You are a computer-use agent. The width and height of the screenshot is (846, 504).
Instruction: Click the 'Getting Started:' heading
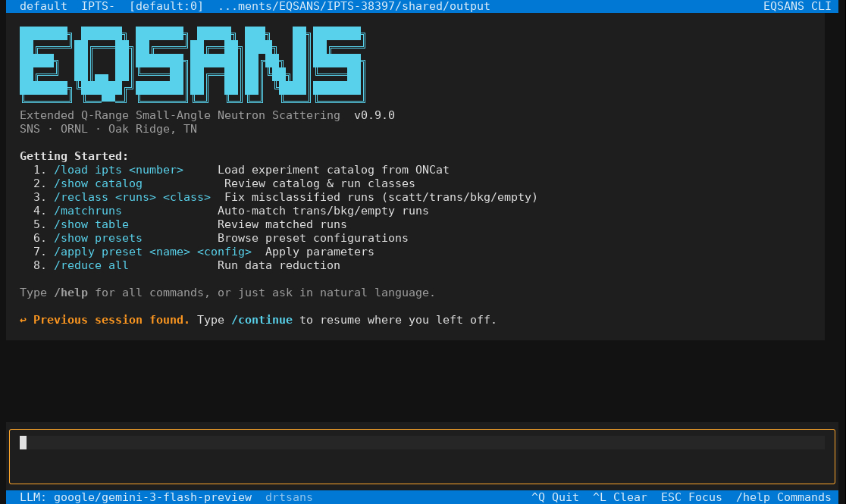pos(74,156)
